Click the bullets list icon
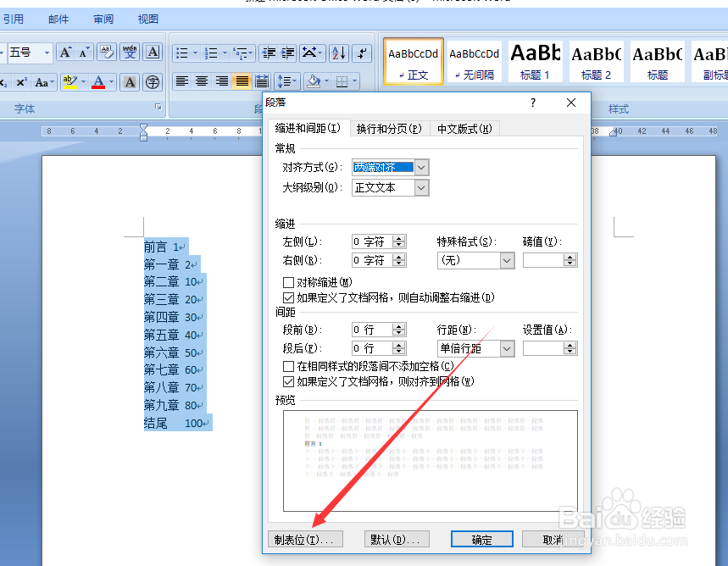 tap(182, 53)
